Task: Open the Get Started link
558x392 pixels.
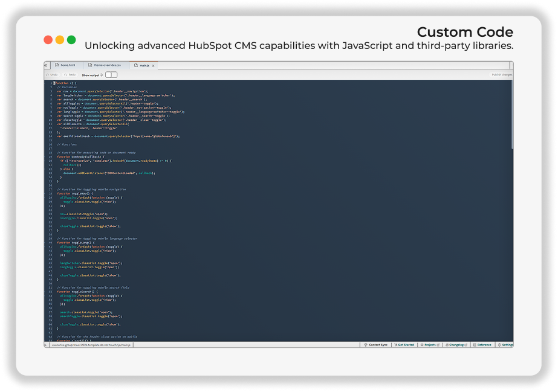Action: (404, 345)
